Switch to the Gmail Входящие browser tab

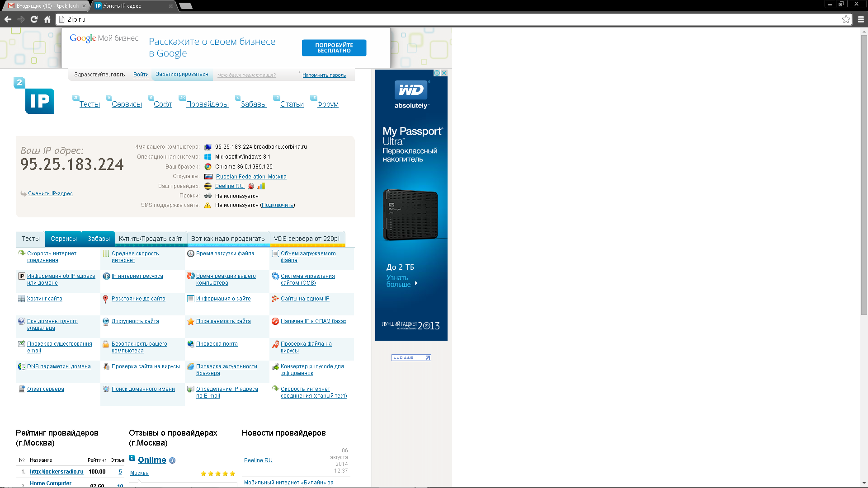pos(45,6)
